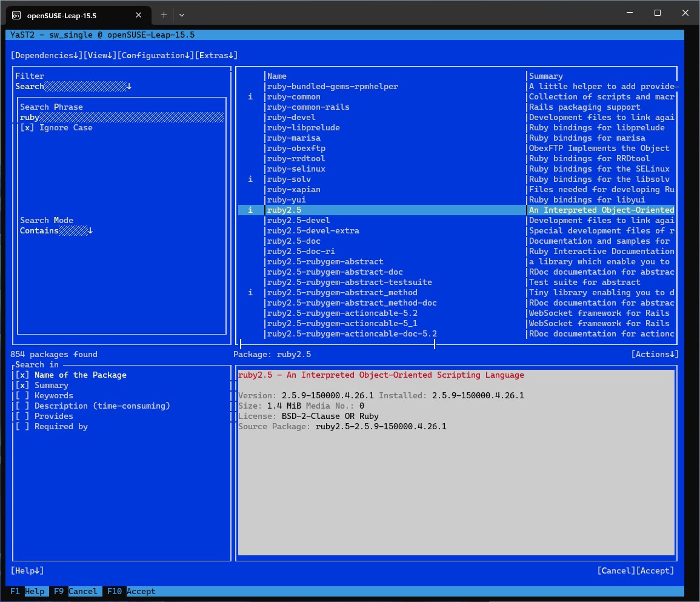Select the ruby2.5-rubygem-abstract-testsuite package
This screenshot has width=700, height=602.
[x=457, y=283]
